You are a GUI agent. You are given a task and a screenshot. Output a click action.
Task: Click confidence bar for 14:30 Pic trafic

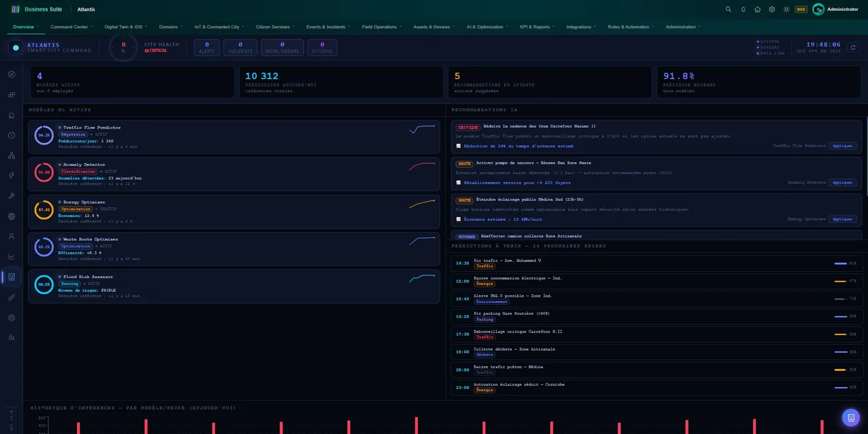click(x=840, y=264)
